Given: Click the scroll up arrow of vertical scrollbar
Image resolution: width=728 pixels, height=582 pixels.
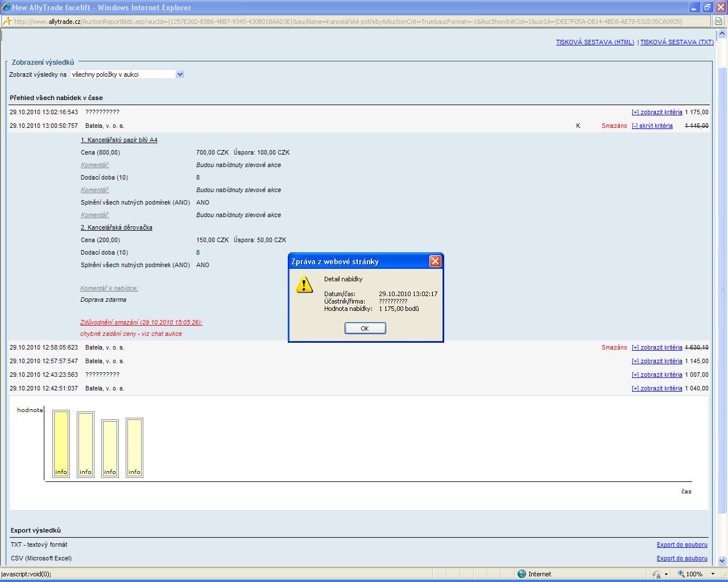Looking at the screenshot, I should point(722,34).
